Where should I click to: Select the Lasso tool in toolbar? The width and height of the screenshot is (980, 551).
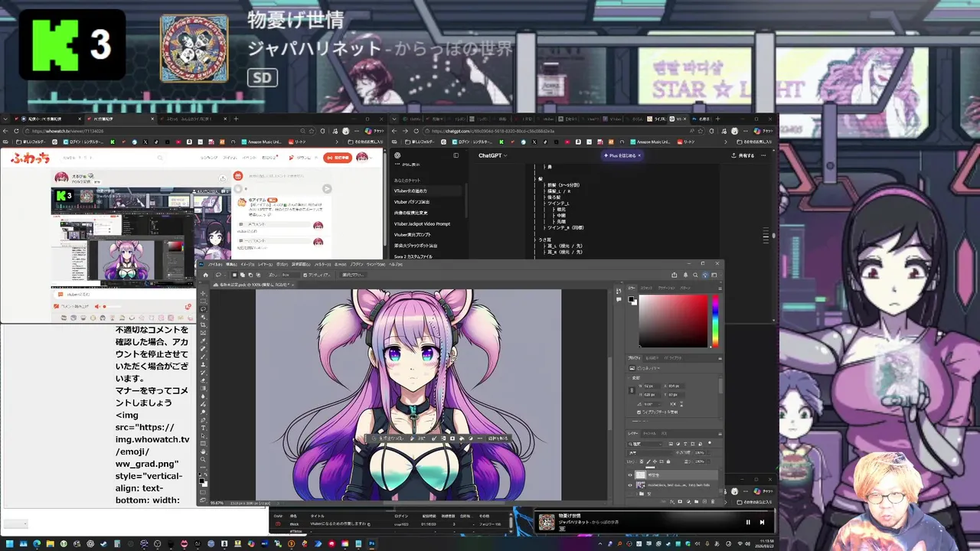coord(204,308)
